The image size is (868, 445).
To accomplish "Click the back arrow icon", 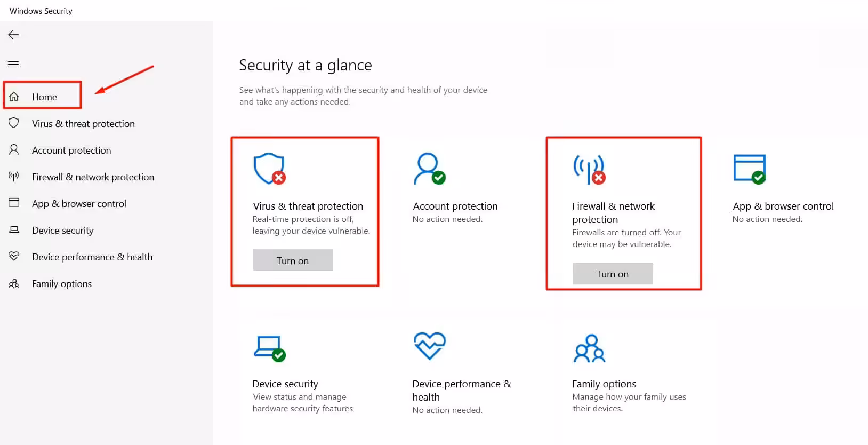I will pos(13,35).
